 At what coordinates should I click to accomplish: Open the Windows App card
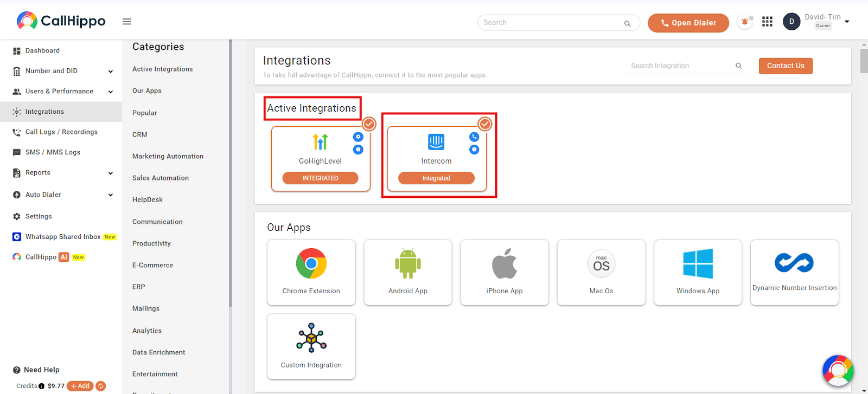(x=698, y=273)
